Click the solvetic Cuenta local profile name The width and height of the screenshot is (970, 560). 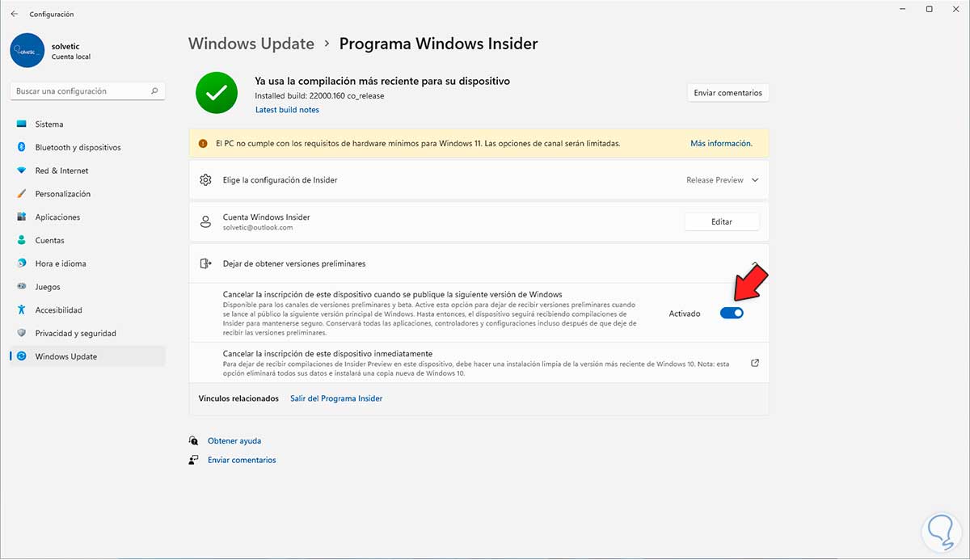pos(70,51)
